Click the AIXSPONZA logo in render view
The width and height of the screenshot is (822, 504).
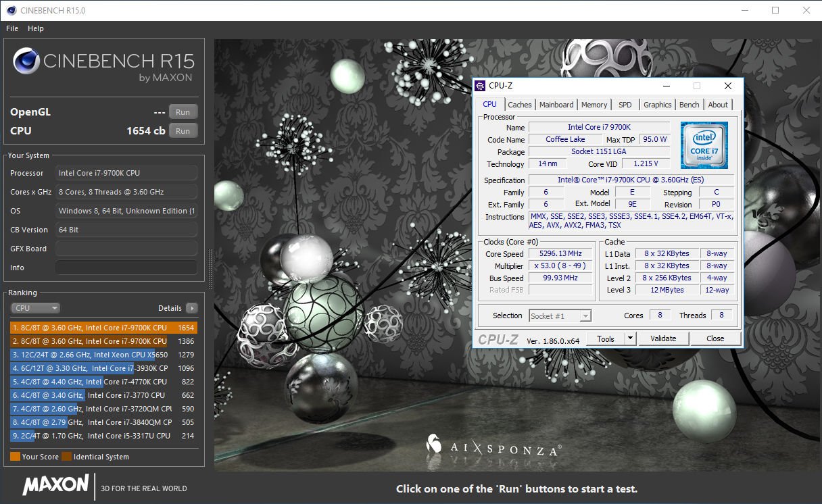click(493, 445)
